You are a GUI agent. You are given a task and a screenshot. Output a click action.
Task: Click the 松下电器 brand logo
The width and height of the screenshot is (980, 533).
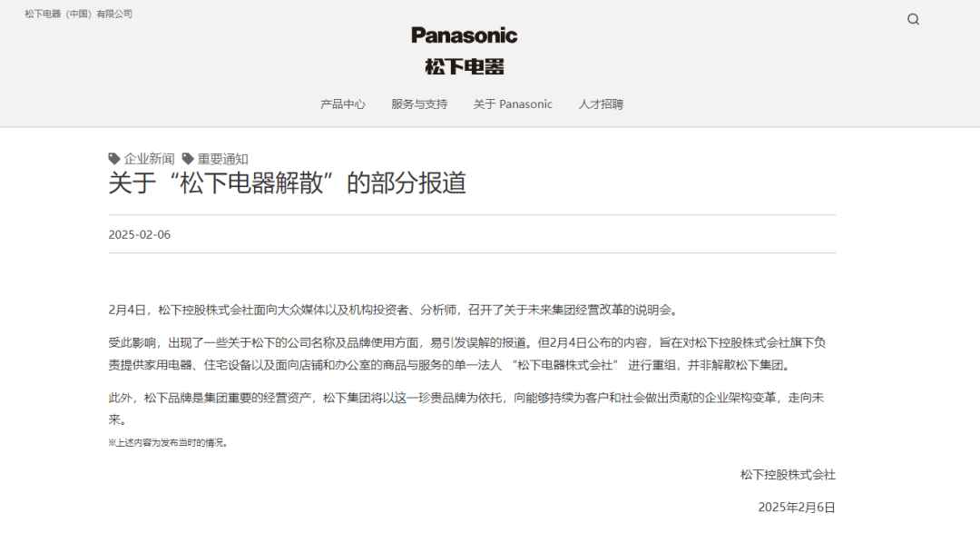pyautogui.click(x=464, y=66)
